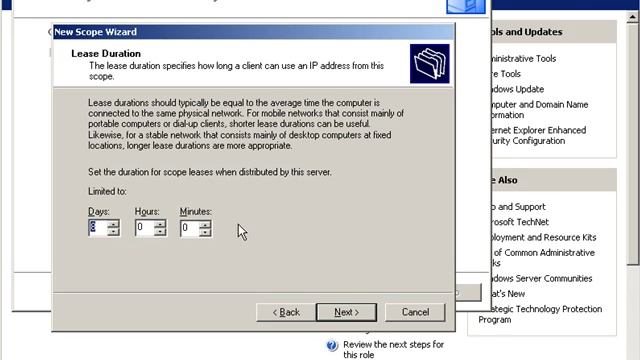
Task: Decrease Days with the down spinner arrow
Action: (x=113, y=231)
